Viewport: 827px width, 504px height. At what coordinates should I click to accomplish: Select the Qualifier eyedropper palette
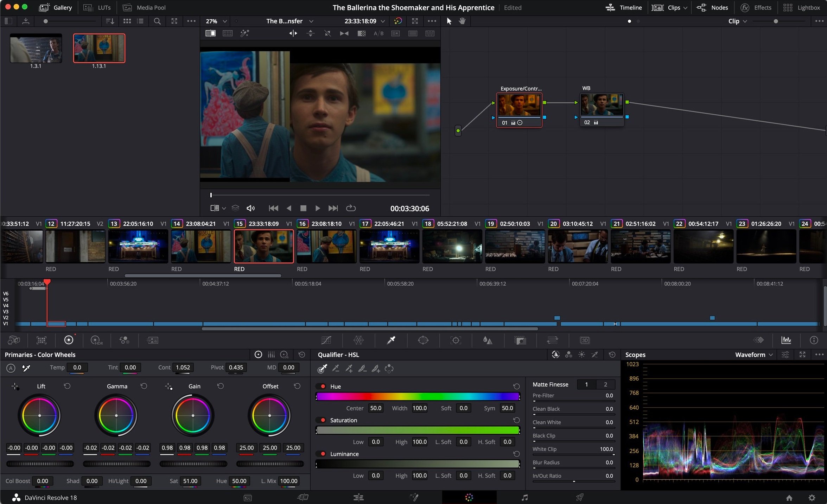coord(391,340)
